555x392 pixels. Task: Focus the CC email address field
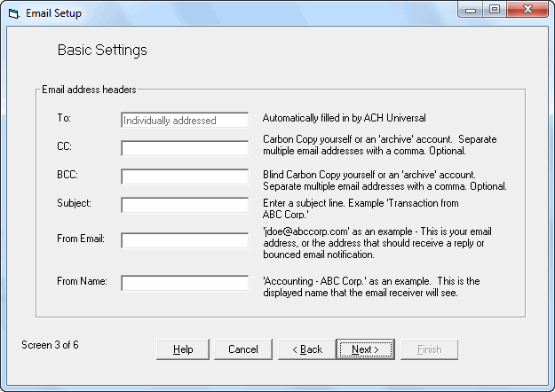click(x=185, y=148)
